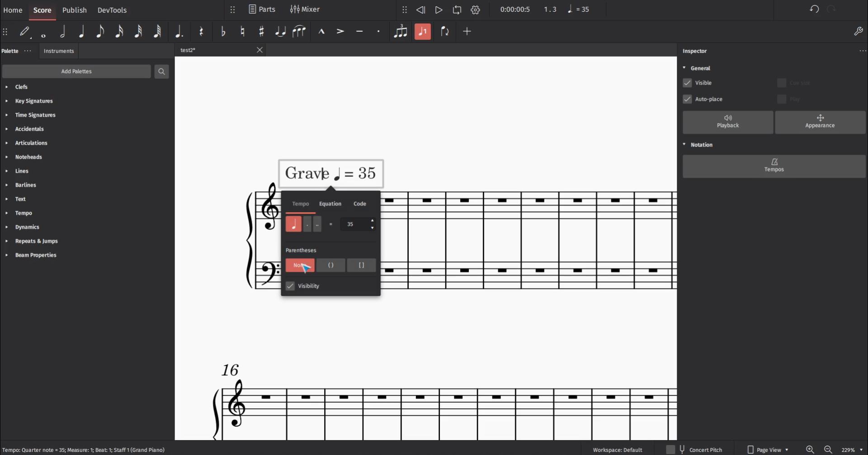Select the sharp accidental icon
868x455 pixels.
click(261, 31)
